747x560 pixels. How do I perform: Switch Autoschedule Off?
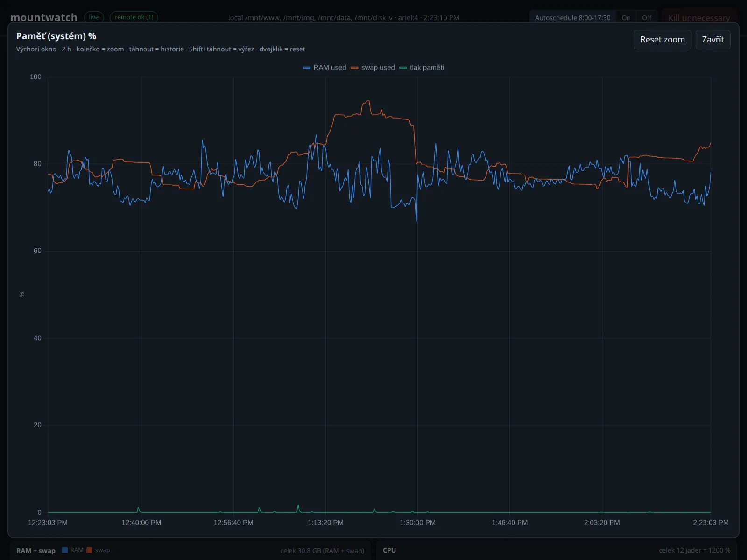click(647, 18)
